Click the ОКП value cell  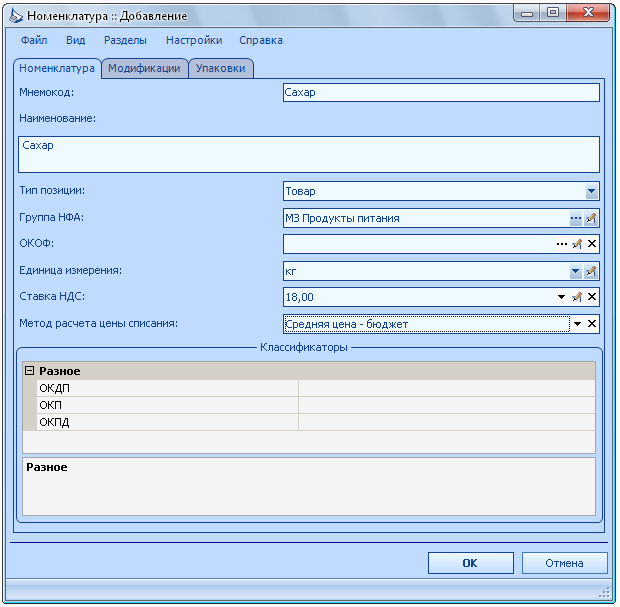(x=447, y=405)
